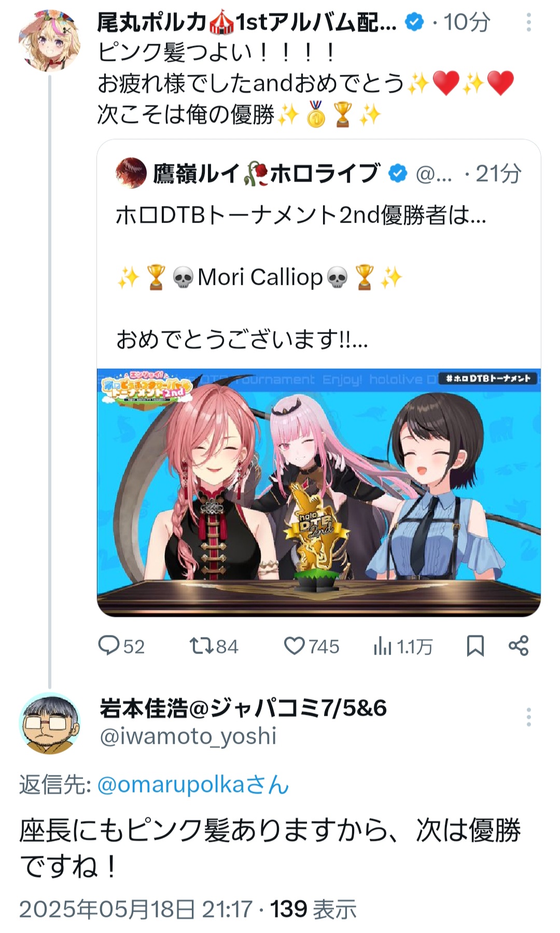This screenshot has height=933, width=560.
Task: Open the @omarupolka mention link
Action: click(193, 785)
